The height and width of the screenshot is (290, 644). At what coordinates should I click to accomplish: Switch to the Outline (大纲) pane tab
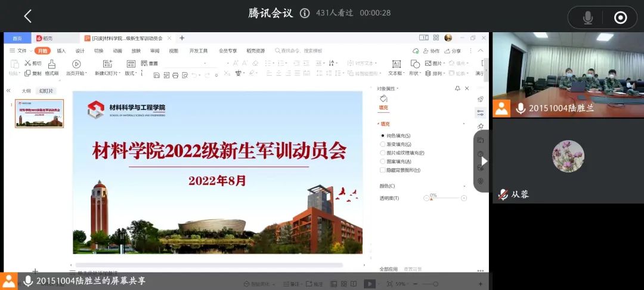coord(26,91)
